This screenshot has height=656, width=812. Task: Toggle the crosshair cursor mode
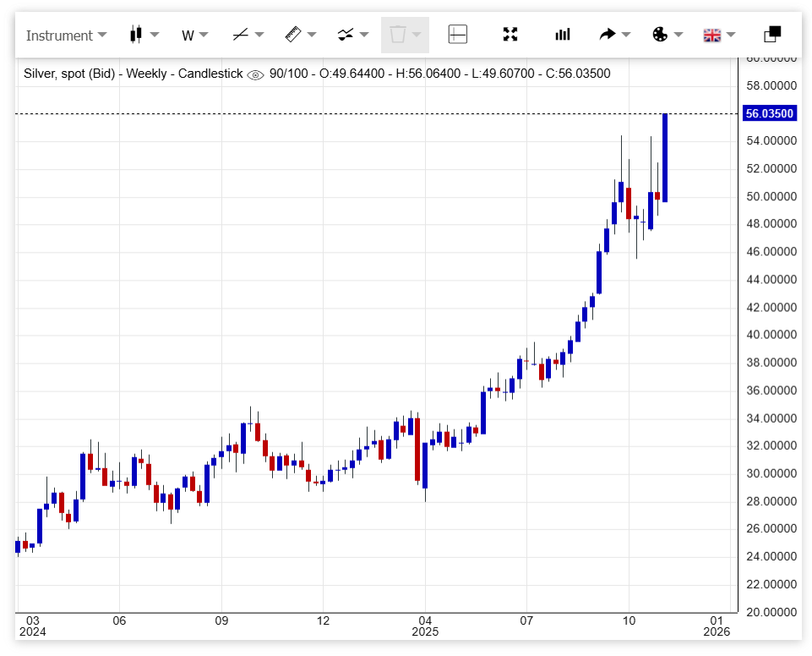(457, 35)
